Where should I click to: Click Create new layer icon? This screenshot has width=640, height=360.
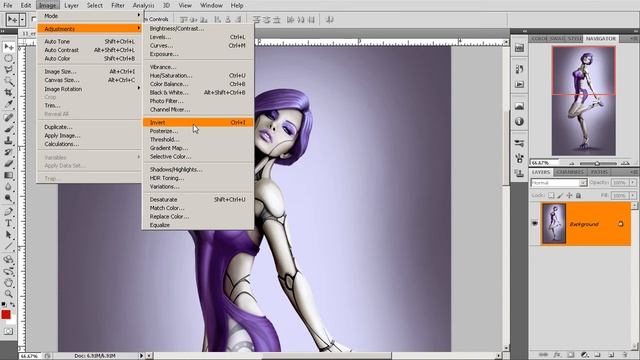point(611,355)
